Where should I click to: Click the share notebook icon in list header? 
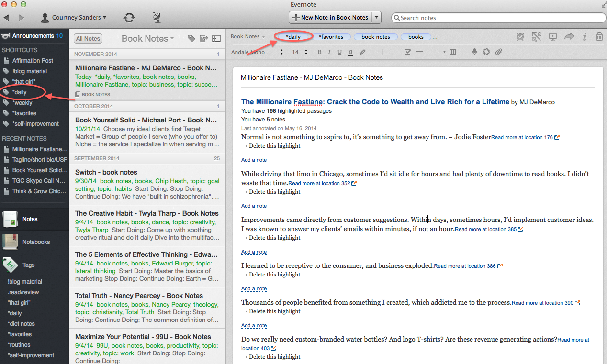point(204,39)
